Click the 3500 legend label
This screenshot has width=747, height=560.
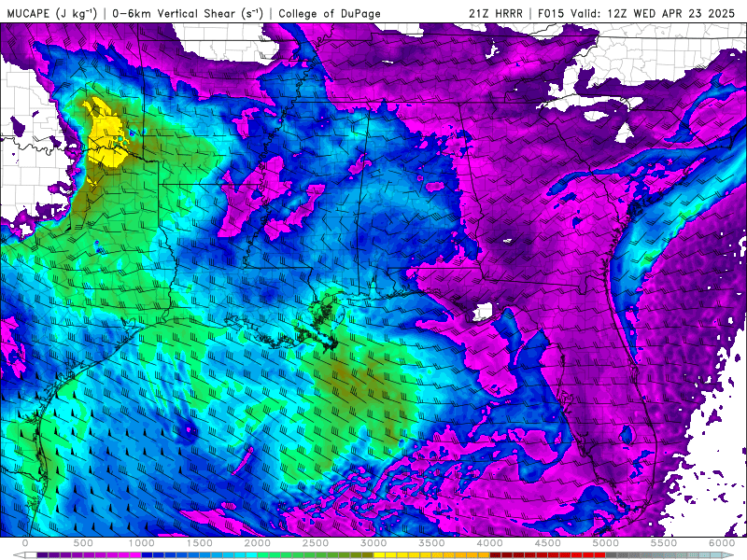coord(431,543)
